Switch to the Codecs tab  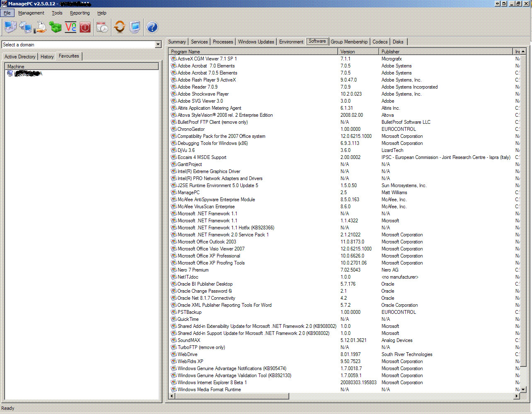coord(380,42)
